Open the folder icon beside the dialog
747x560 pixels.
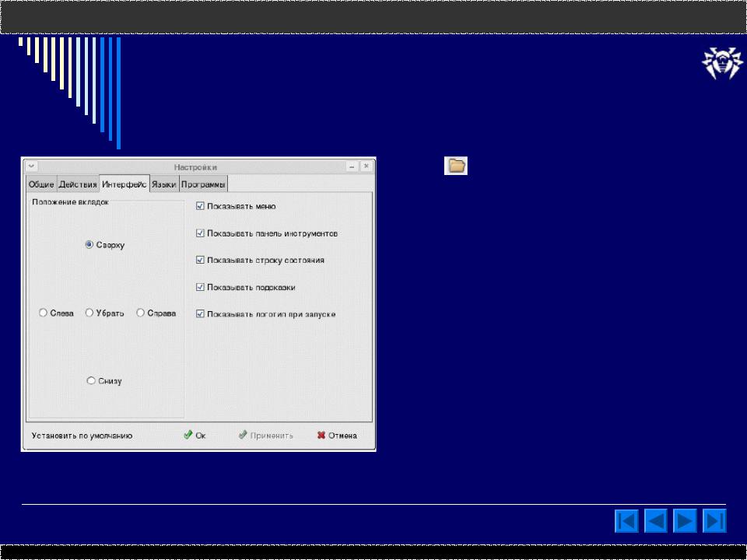tap(456, 166)
